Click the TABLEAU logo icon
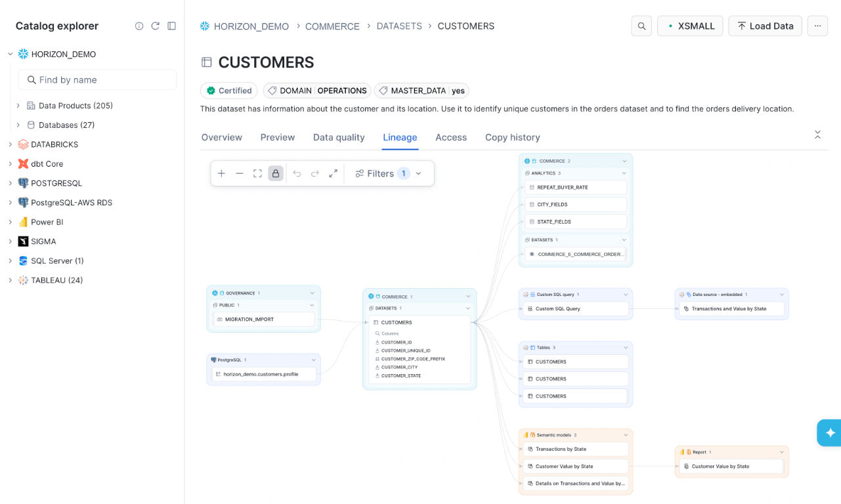The height and width of the screenshot is (504, 841). pos(24,280)
